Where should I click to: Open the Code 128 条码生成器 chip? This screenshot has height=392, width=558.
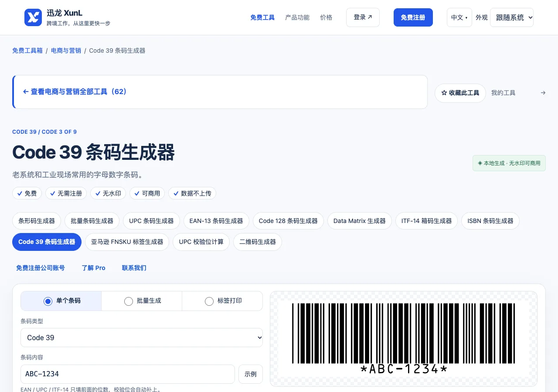click(288, 221)
